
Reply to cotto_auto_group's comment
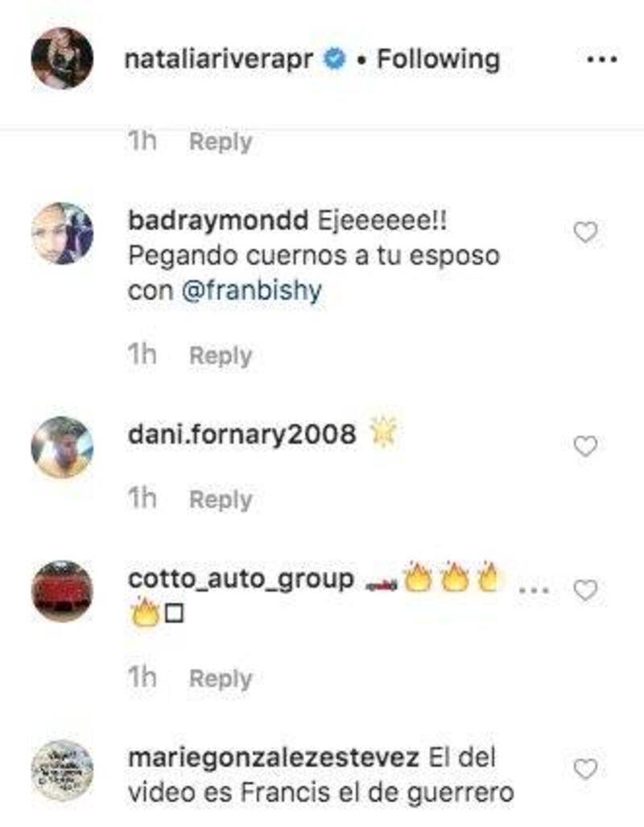tap(221, 678)
